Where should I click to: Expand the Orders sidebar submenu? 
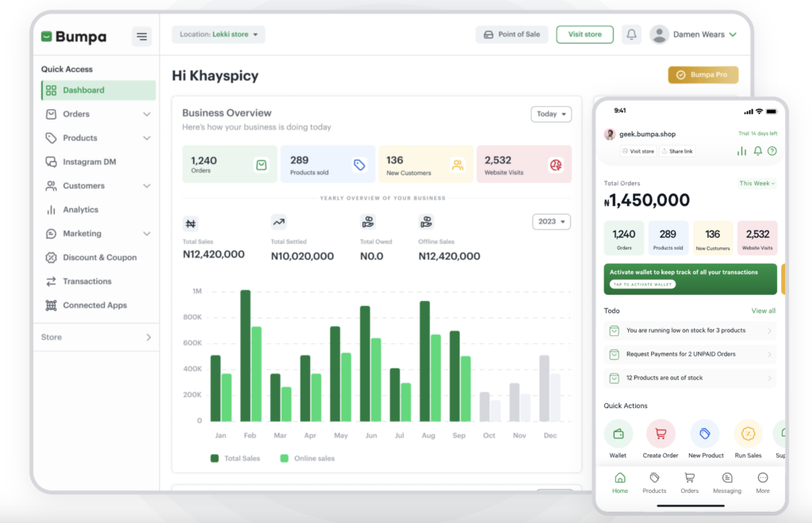[147, 114]
